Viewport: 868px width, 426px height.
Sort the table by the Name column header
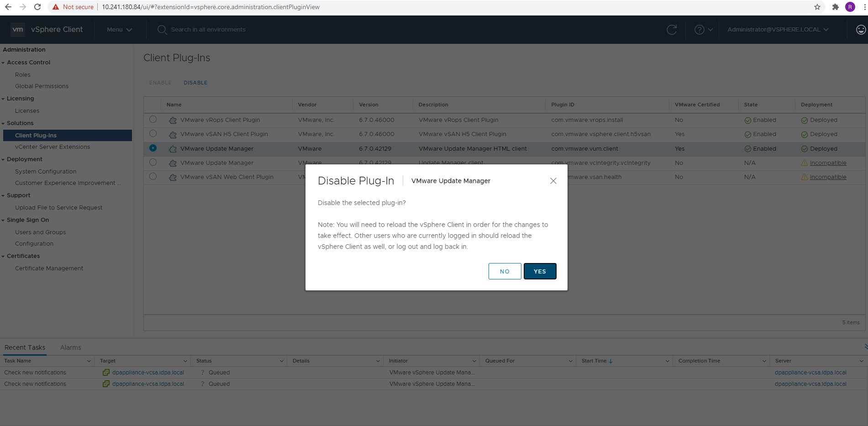pos(174,105)
